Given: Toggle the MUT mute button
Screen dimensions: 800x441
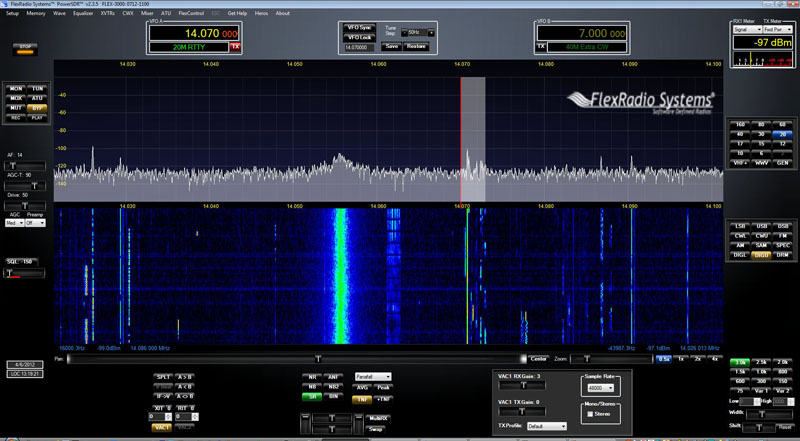Looking at the screenshot, I should click(x=16, y=107).
